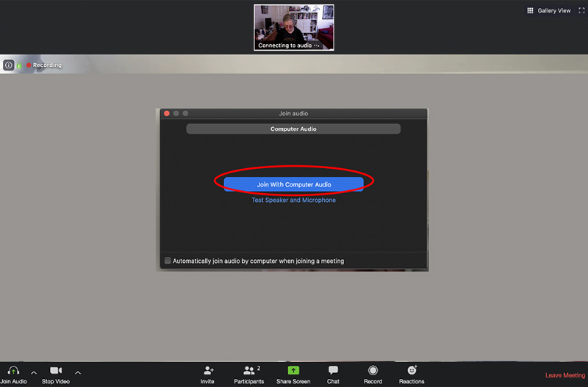The width and height of the screenshot is (588, 387).
Task: Expand video options chevron beside Stop Video
Action: 78,373
